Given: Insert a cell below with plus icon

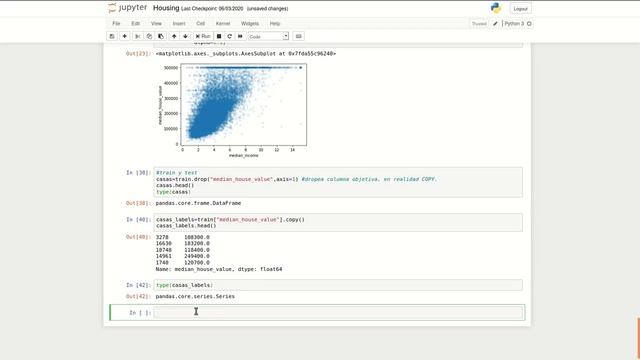Looking at the screenshot, I should point(124,36).
